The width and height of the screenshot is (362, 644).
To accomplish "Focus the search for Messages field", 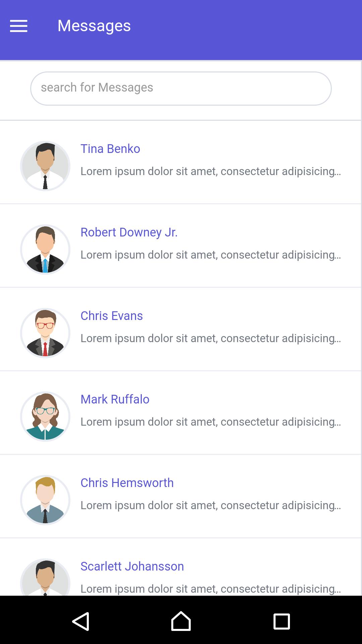I will click(181, 88).
